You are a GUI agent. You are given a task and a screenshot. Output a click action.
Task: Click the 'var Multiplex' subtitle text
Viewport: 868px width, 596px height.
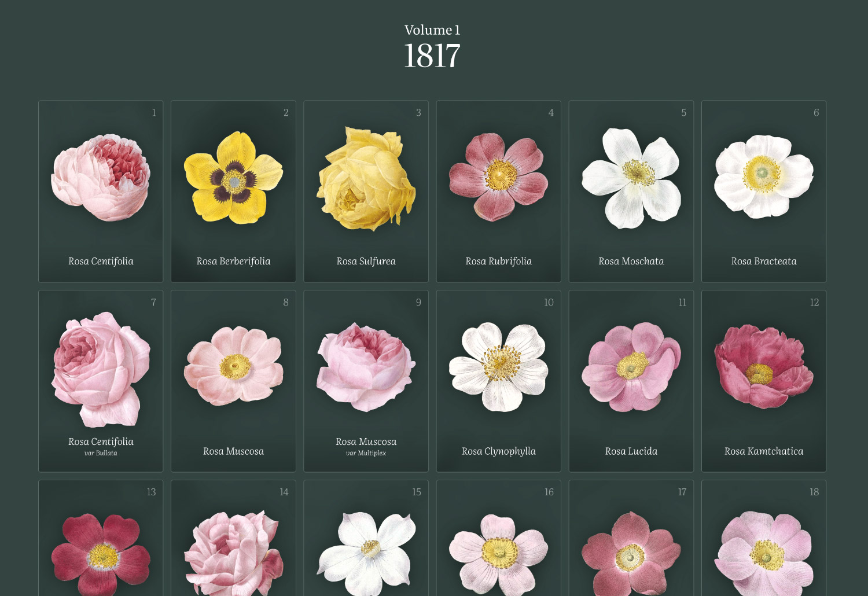(366, 453)
